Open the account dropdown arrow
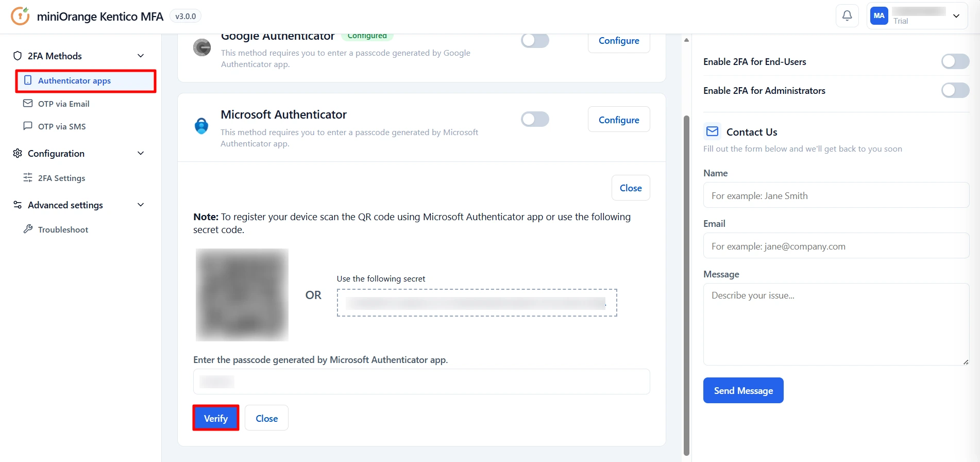The height and width of the screenshot is (462, 980). (x=956, y=16)
